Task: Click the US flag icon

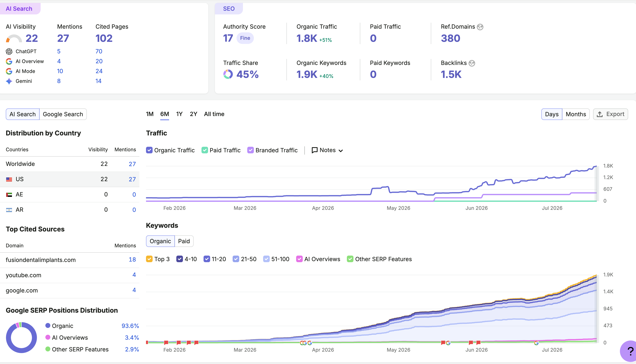Action: click(9, 179)
